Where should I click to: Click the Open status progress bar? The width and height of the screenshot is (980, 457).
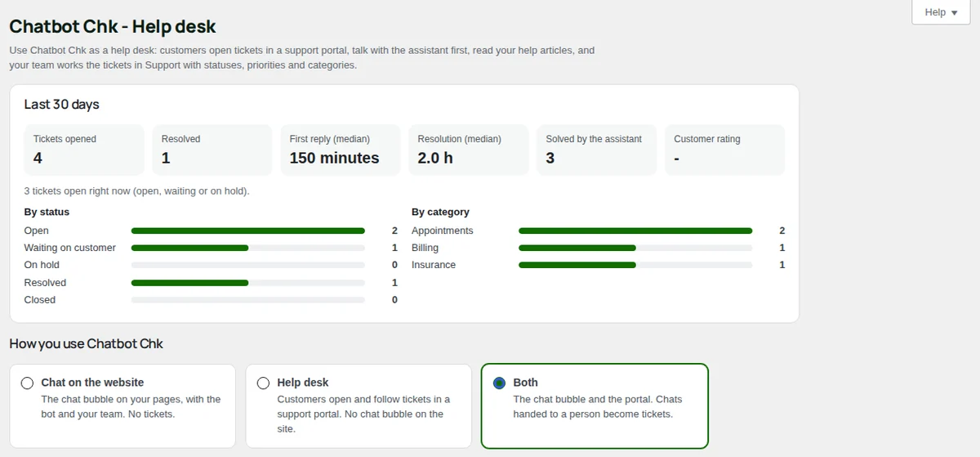248,231
